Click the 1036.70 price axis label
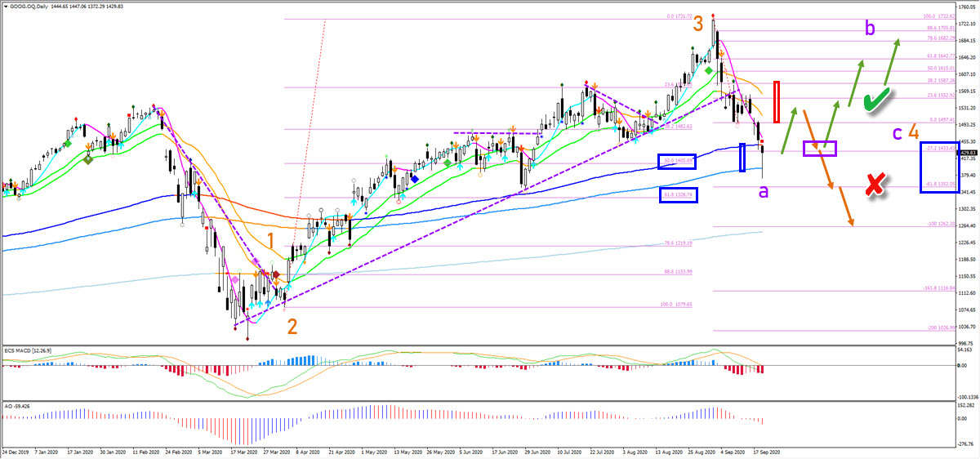The height and width of the screenshot is (459, 980). pos(969,327)
